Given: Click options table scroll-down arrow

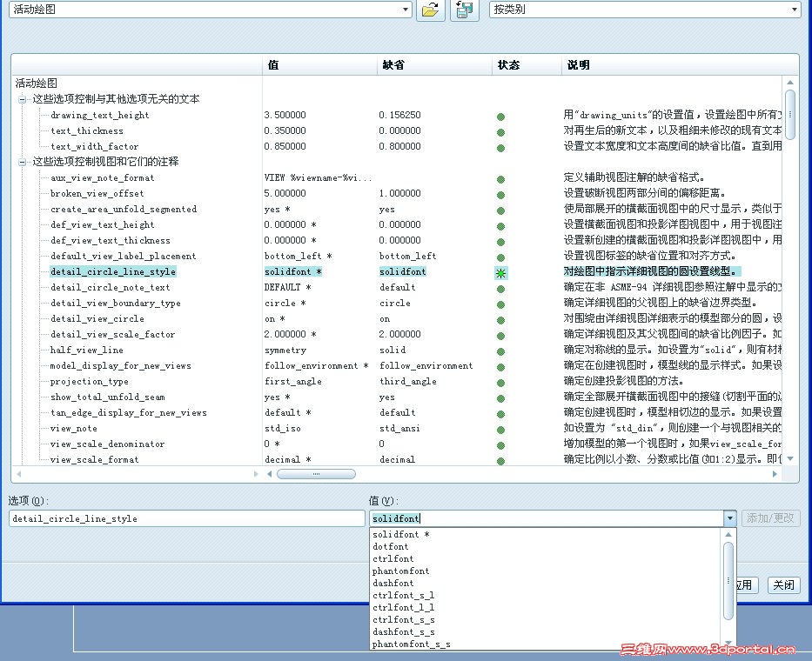Looking at the screenshot, I should (x=789, y=458).
